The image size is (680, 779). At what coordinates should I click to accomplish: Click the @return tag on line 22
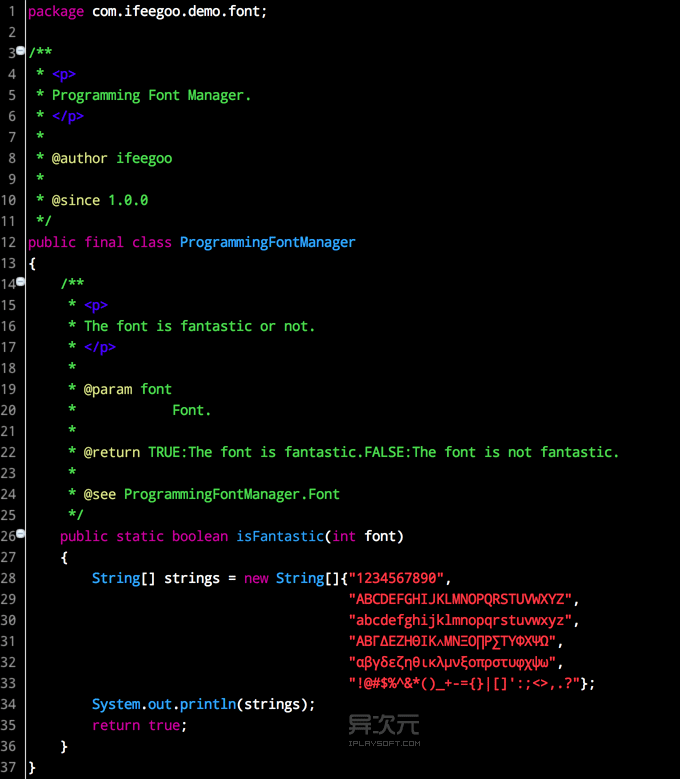coord(112,453)
